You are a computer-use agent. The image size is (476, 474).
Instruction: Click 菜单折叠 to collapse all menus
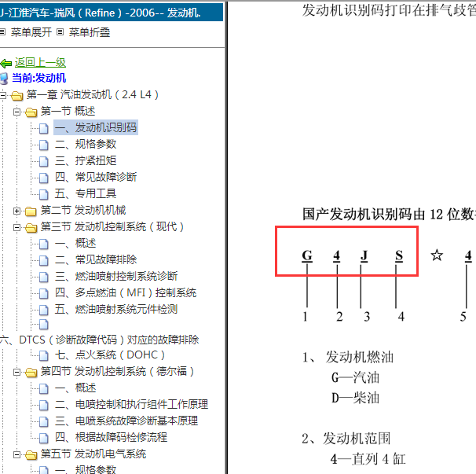tap(90, 32)
